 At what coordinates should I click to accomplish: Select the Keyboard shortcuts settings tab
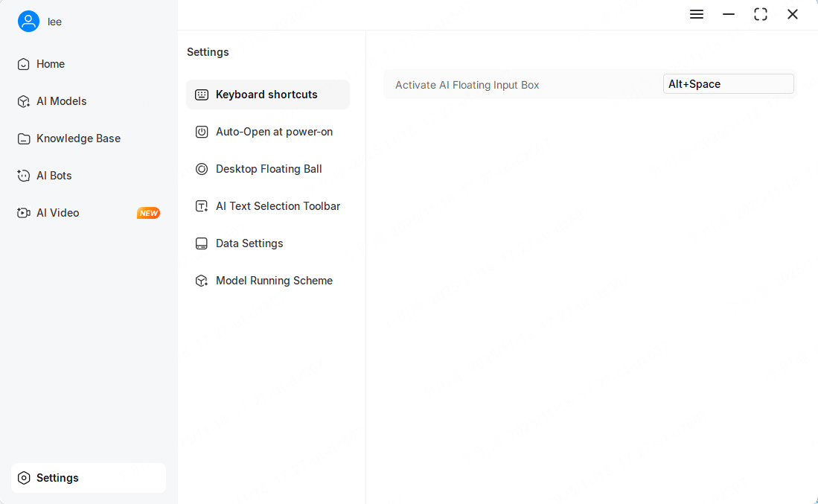point(266,95)
